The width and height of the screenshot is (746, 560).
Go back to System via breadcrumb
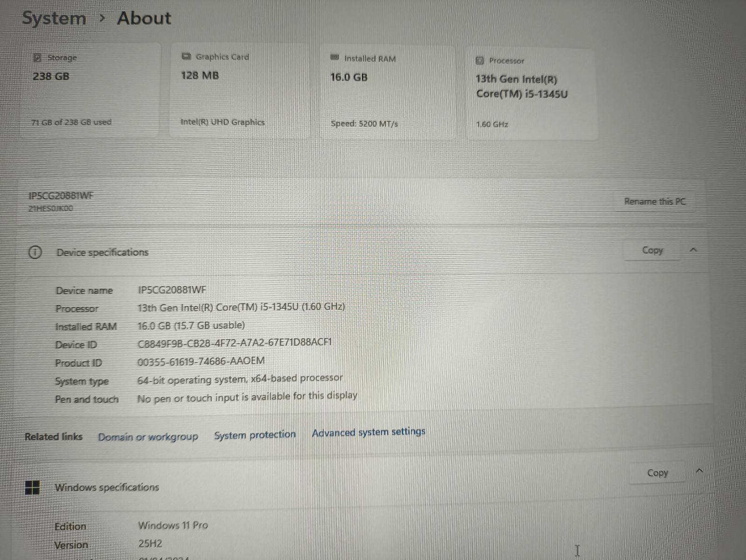(54, 19)
